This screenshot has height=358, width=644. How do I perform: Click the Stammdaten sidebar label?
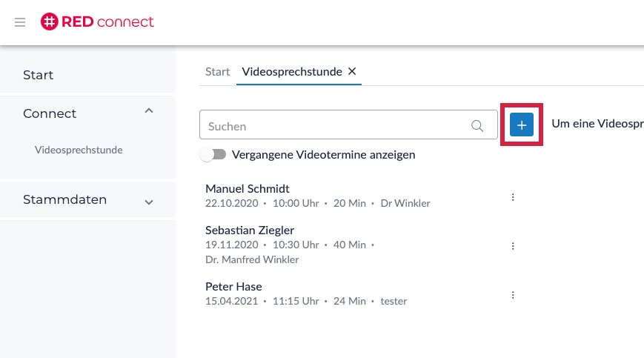click(x=65, y=199)
